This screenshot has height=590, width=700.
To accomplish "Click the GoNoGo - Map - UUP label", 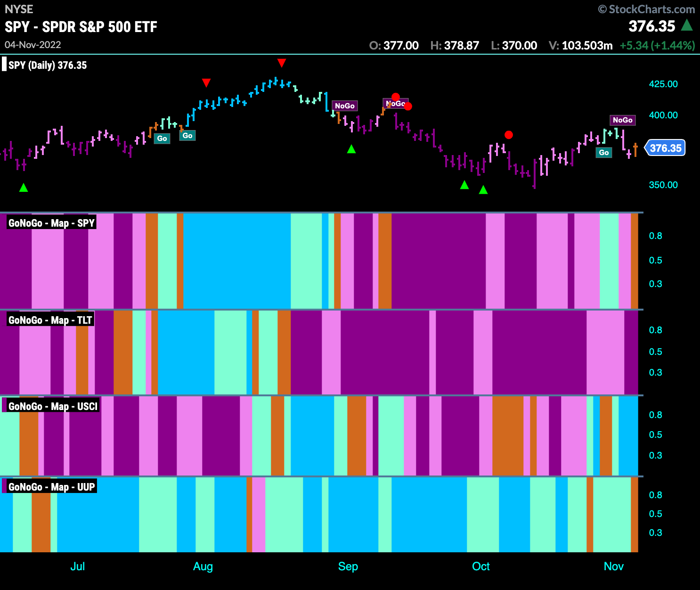I will pyautogui.click(x=51, y=487).
